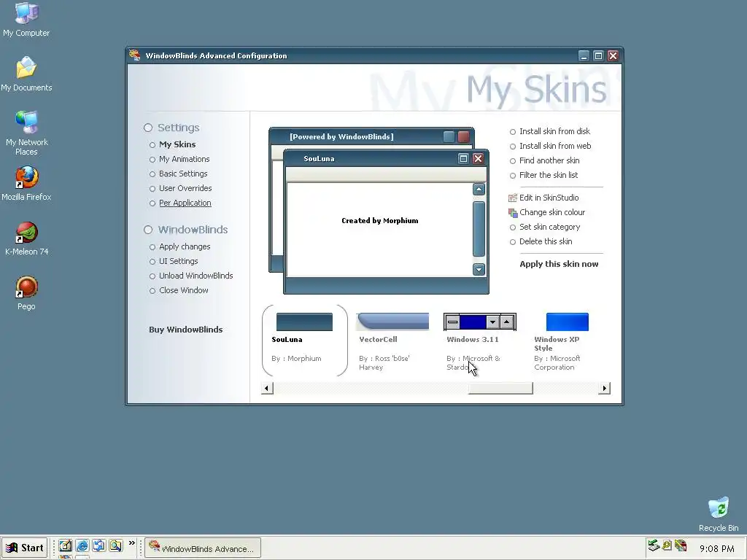Click the skin list scrollbar thumb
The height and width of the screenshot is (560, 747).
pyautogui.click(x=500, y=388)
